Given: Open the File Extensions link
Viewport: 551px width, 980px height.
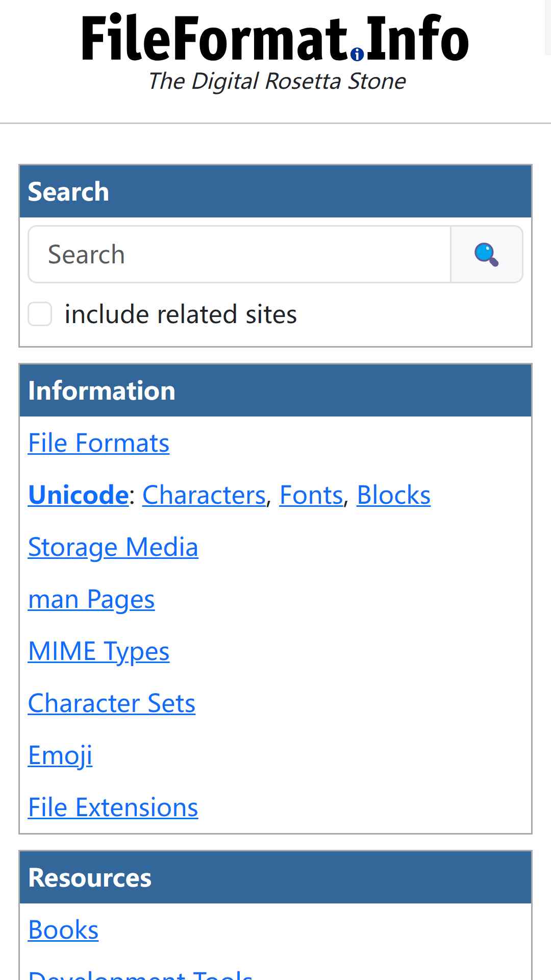Looking at the screenshot, I should coord(113,807).
